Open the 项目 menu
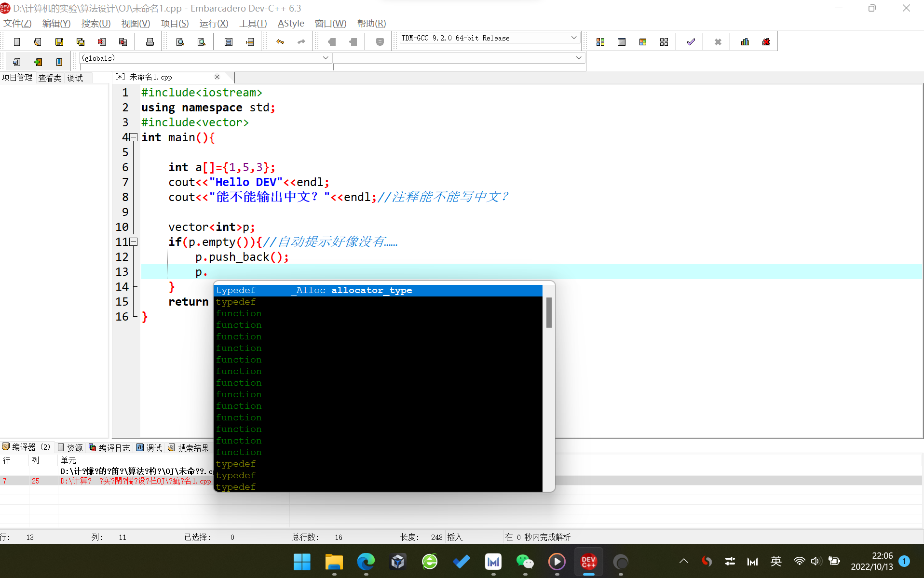924x578 pixels. pos(175,23)
